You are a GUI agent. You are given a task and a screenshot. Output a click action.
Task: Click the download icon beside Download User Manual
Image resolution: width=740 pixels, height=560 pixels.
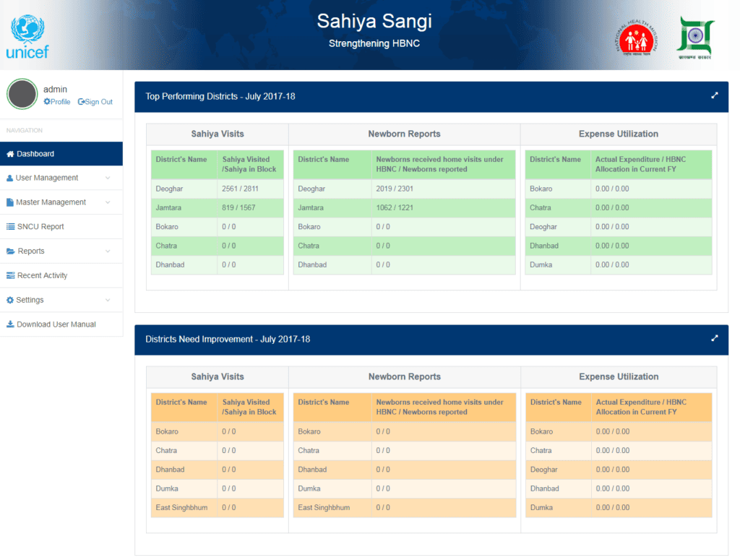tap(11, 324)
